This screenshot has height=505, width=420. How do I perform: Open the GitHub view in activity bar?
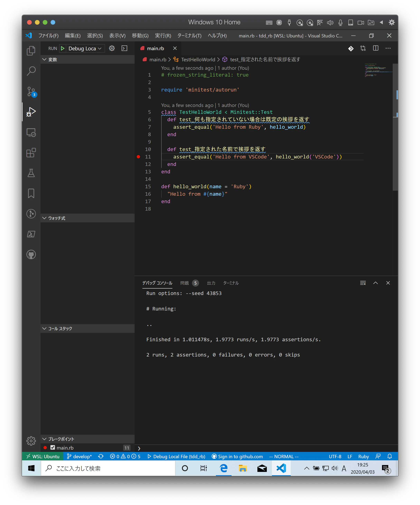point(31,254)
